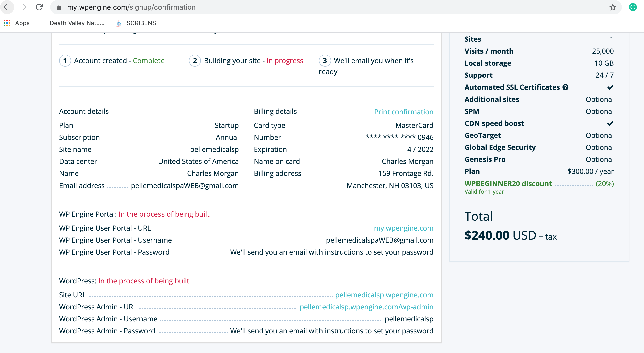Open the pellemedicalsp.wpengine.com site URL

click(384, 295)
